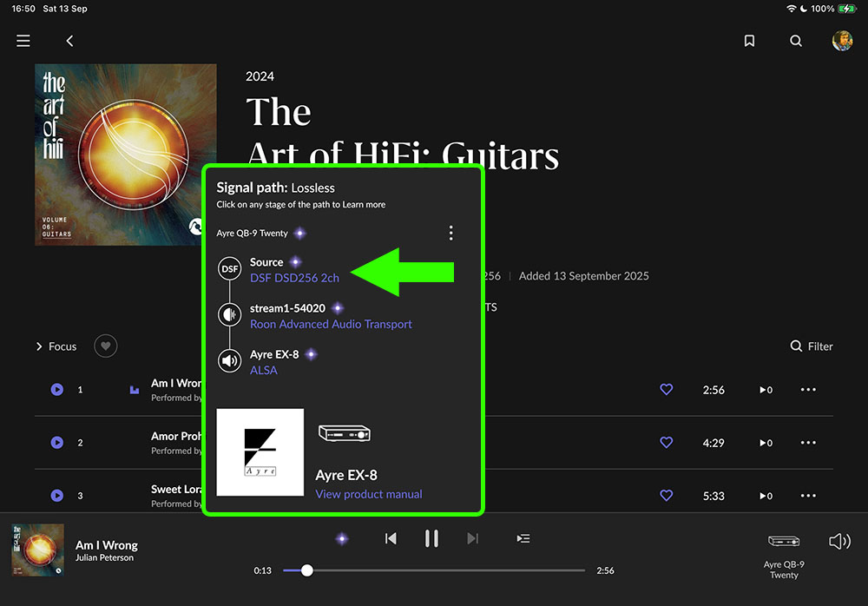Viewport: 868px width, 606px height.
Task: Open the queue icon in playback bar
Action: (x=523, y=538)
